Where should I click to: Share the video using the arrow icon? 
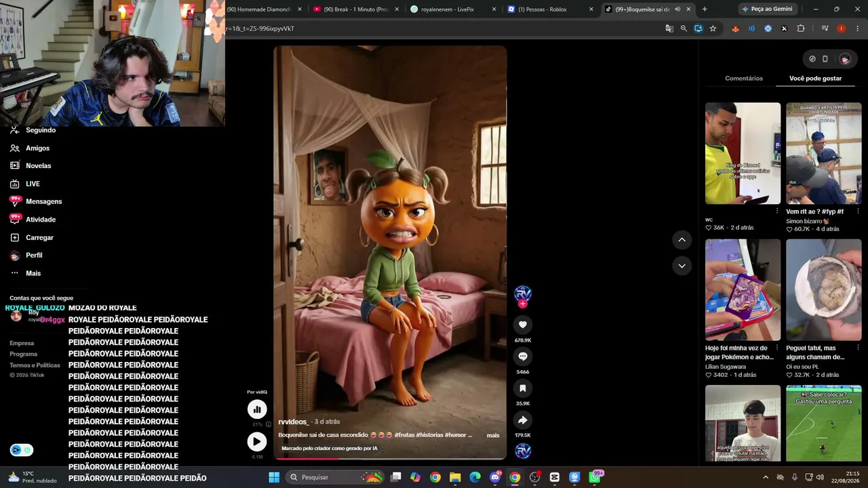click(523, 420)
